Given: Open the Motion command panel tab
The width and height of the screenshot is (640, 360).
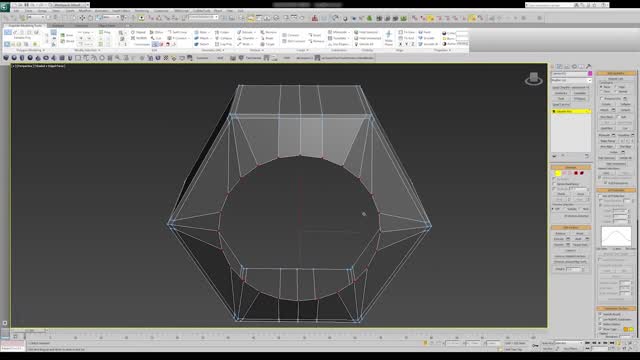Looking at the screenshot, I should click(574, 67).
